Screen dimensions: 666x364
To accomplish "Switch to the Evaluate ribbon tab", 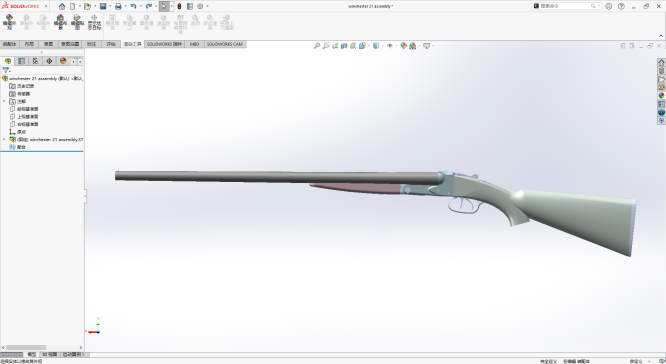I will [111, 44].
